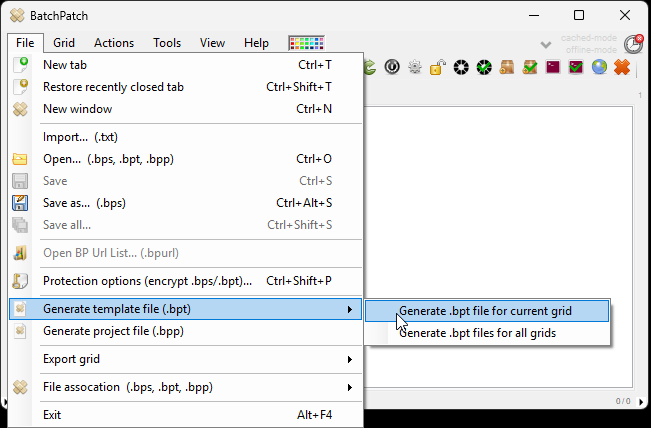
Task: Click the package box icon with green checkmark
Action: [x=530, y=67]
